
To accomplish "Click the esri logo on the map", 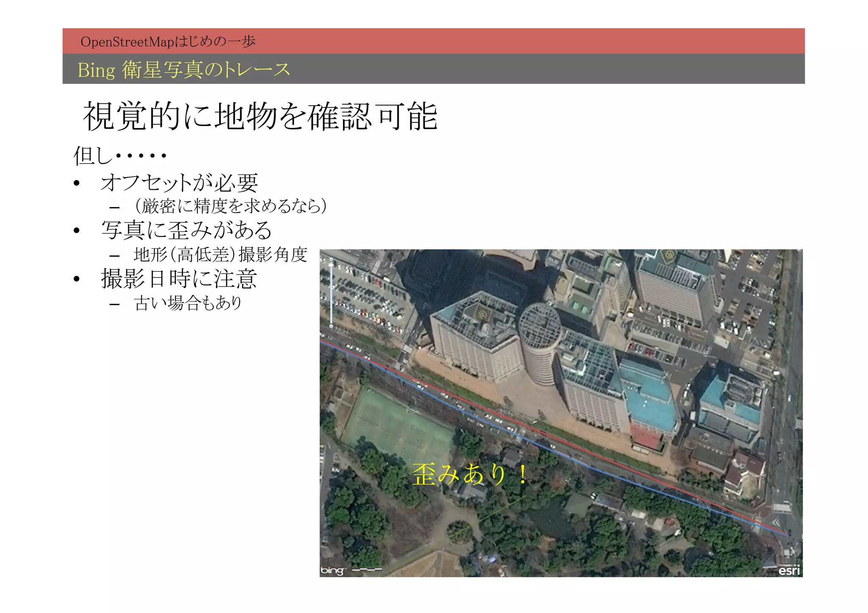I will tap(790, 571).
